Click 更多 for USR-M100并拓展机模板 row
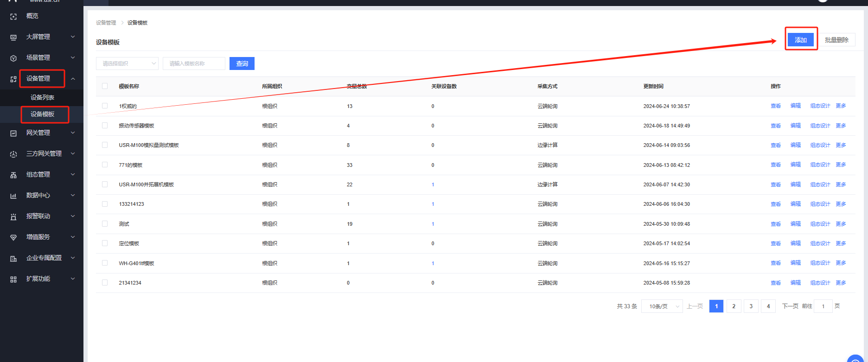The image size is (868, 362). (x=841, y=184)
